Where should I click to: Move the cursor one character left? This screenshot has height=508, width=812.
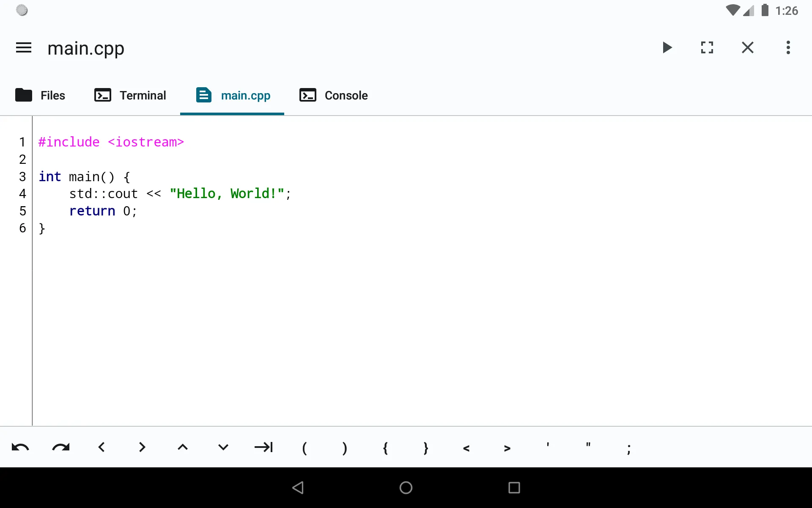[101, 448]
